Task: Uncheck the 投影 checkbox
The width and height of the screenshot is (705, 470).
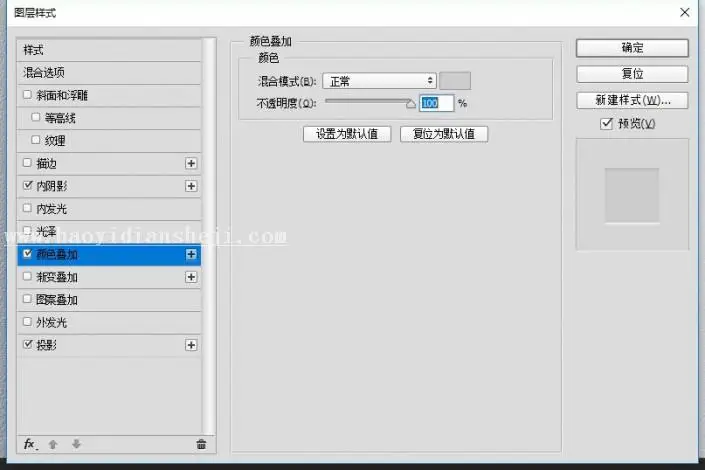Action: coord(27,344)
